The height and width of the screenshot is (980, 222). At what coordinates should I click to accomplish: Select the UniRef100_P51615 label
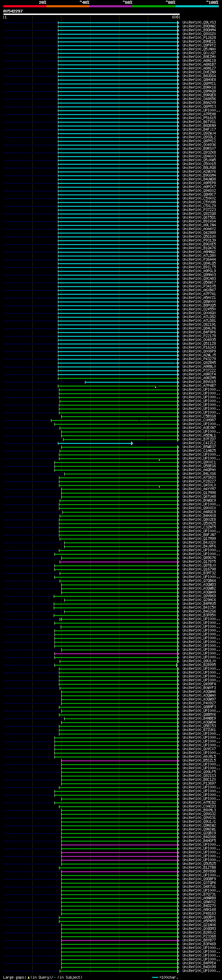(199, 118)
